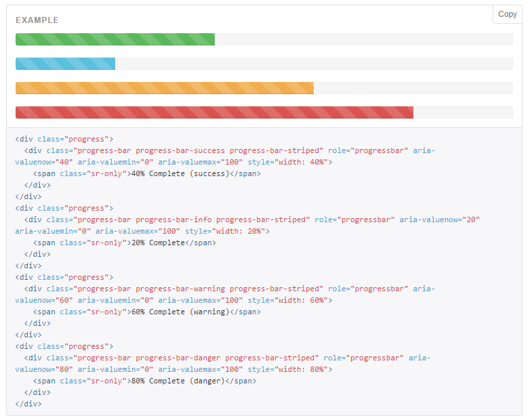The height and width of the screenshot is (420, 532).
Task: Click the unfilled end of the red progress bar
Action: click(x=463, y=112)
